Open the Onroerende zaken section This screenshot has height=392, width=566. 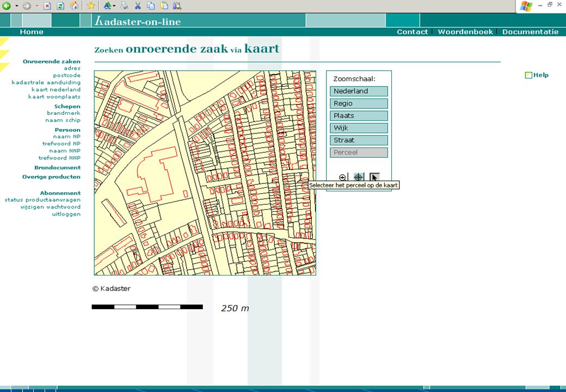52,62
